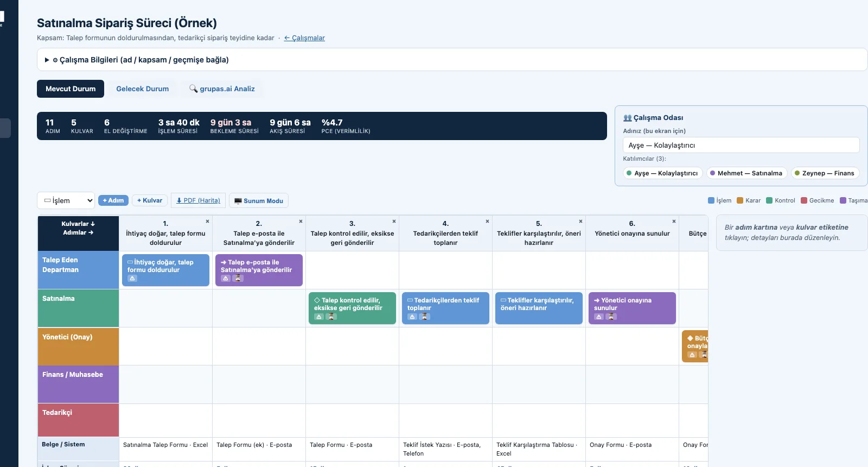Click warning icon on 'İhtiyaç doğar' card
The height and width of the screenshot is (467, 868).
132,279
